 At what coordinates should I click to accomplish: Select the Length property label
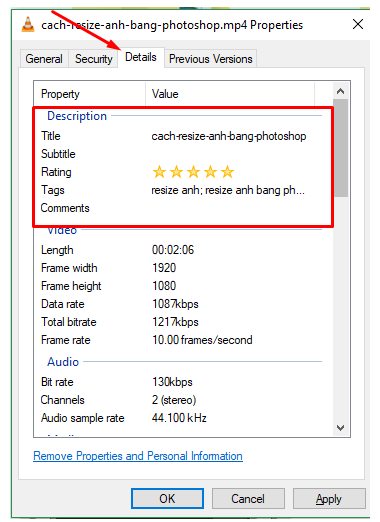click(57, 250)
